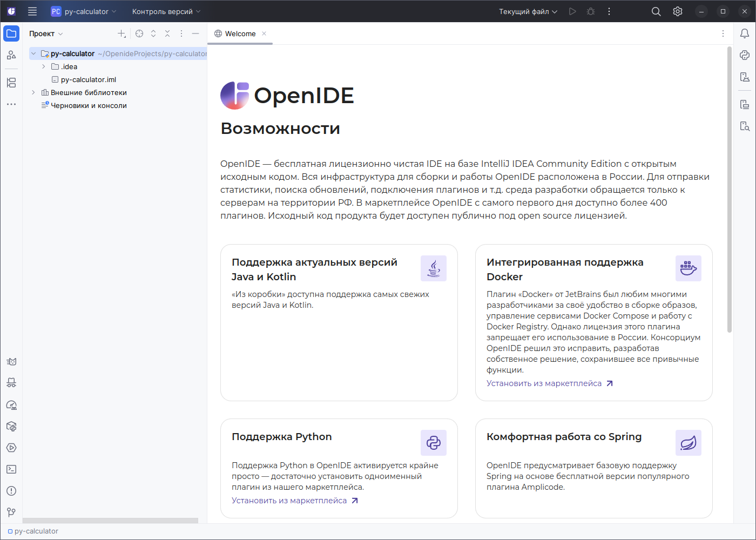Image resolution: width=756 pixels, height=540 pixels.
Task: Open the Текущий файл run configuration dropdown
Action: tap(528, 11)
